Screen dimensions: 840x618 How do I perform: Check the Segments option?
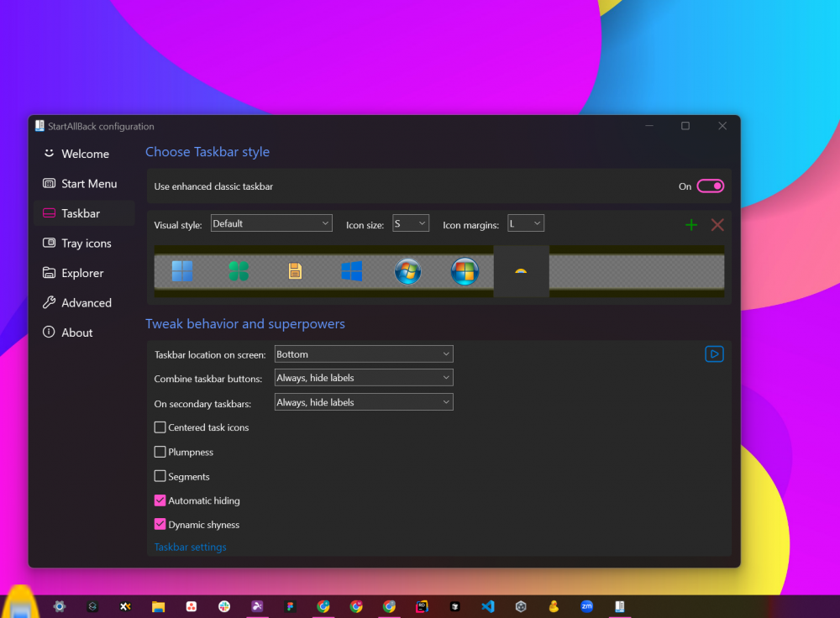coord(160,476)
